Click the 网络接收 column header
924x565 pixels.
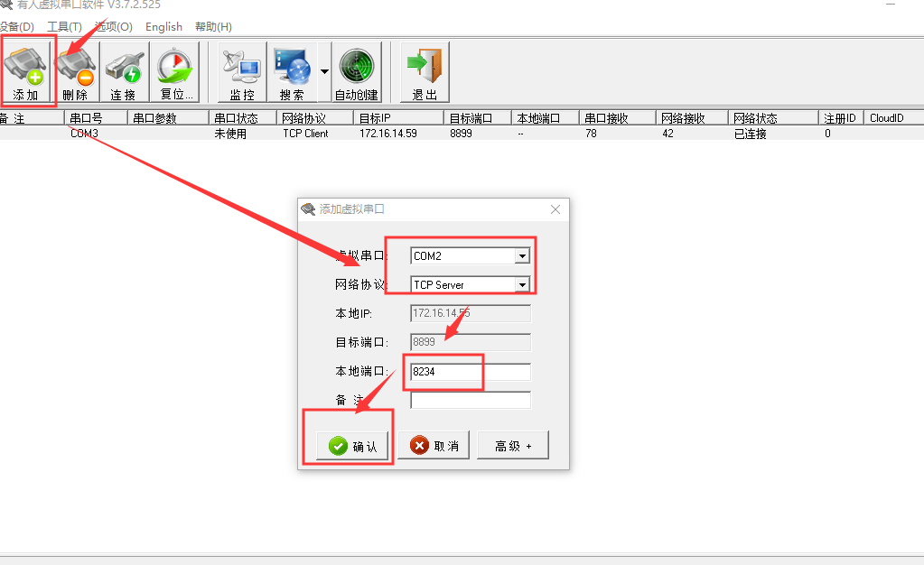(693, 118)
